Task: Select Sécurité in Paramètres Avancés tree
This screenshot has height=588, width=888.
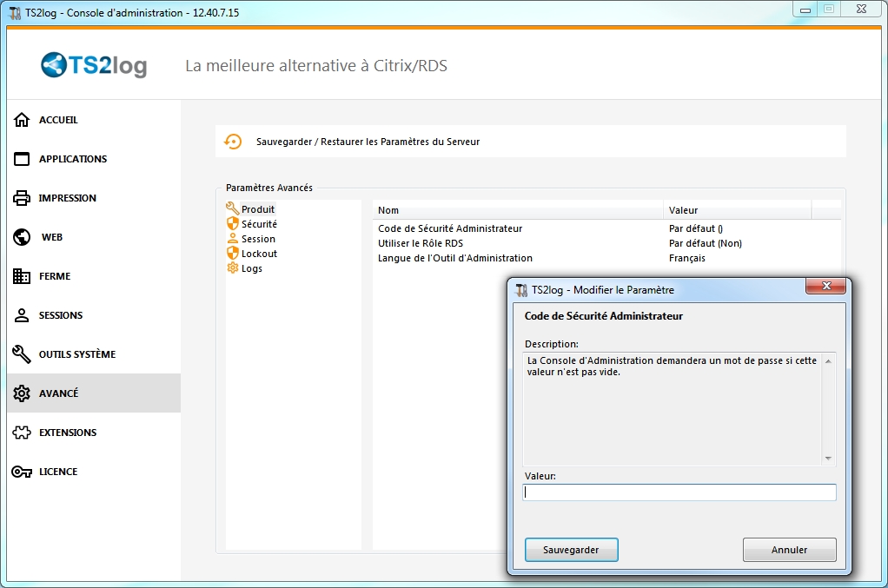Action: 259,224
